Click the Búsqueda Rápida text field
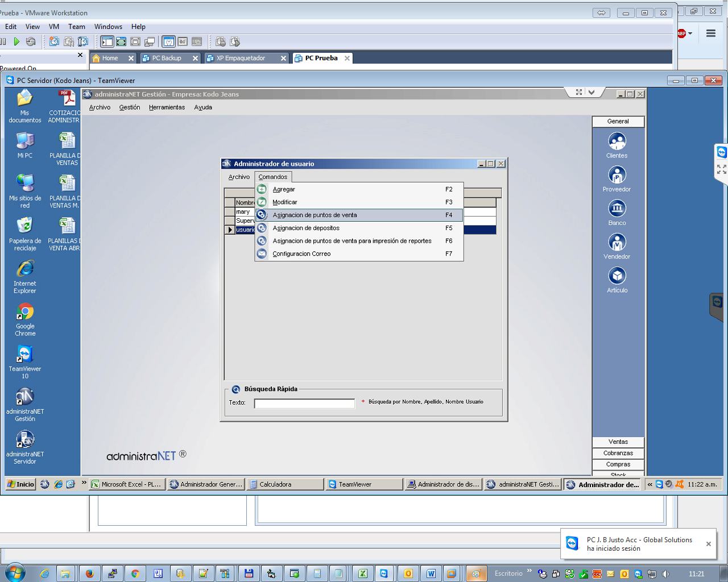This screenshot has height=582, width=728. point(304,404)
